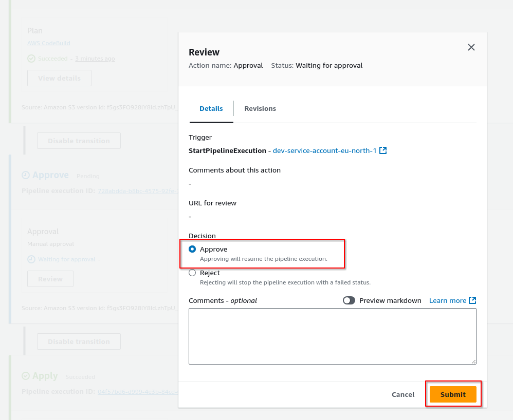Click the Succeeded status text in Plan card
This screenshot has height=420, width=513.
(x=52, y=59)
